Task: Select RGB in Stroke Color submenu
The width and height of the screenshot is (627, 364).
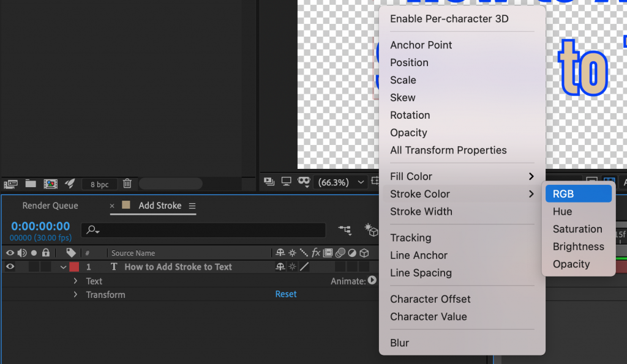Action: [579, 194]
